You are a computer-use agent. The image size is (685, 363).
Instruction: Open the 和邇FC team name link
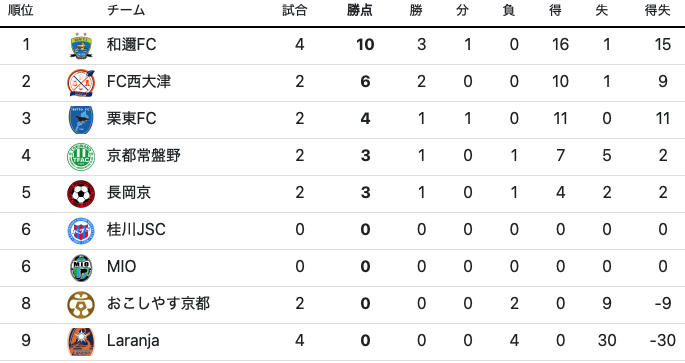tap(131, 45)
